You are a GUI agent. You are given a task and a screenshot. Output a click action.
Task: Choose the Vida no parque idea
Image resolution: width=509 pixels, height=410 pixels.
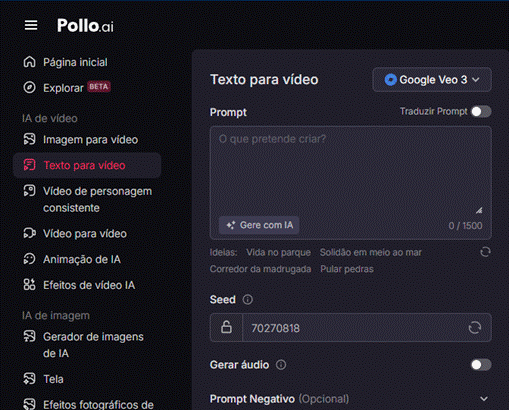(x=278, y=252)
